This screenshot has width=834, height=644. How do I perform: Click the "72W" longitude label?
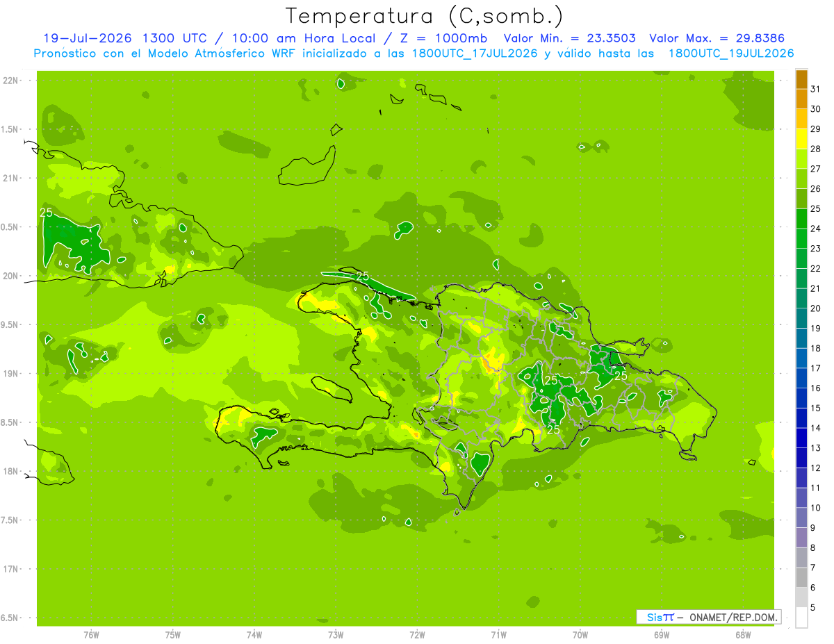(x=417, y=635)
